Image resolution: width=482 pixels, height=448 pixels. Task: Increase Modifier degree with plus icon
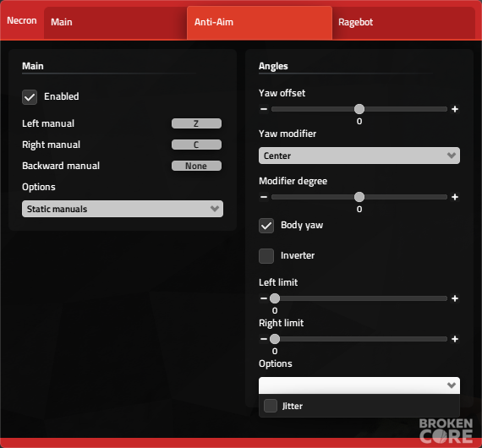[455, 197]
